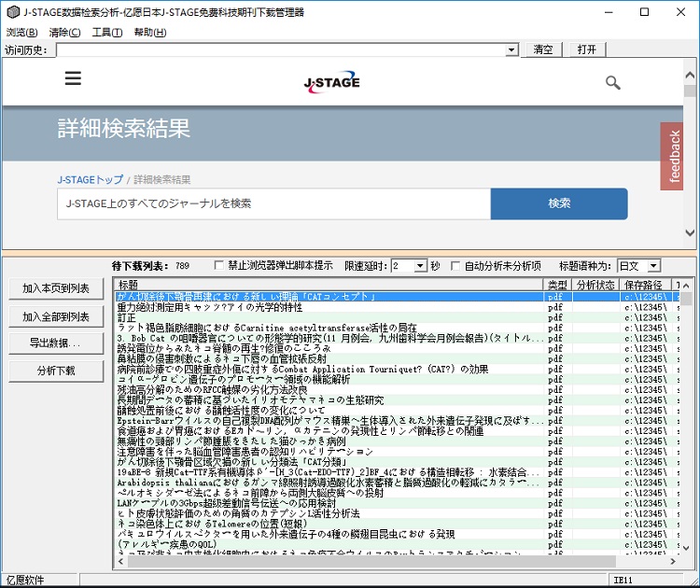Click the magnifier search icon on J-STAGE

(x=612, y=82)
